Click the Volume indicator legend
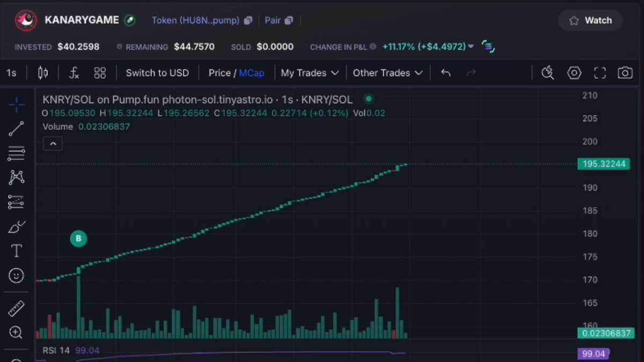644x362 pixels. pyautogui.click(x=57, y=127)
